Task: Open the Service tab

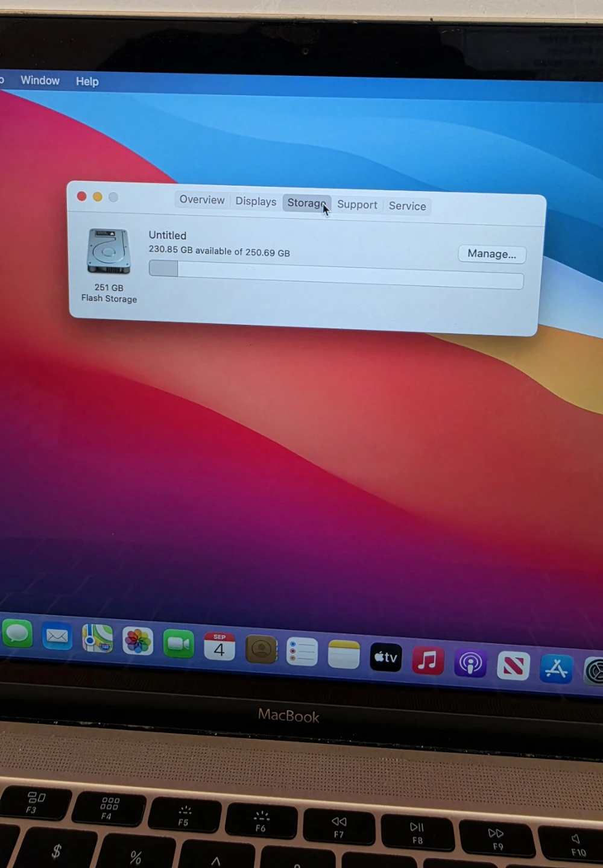Action: [407, 206]
